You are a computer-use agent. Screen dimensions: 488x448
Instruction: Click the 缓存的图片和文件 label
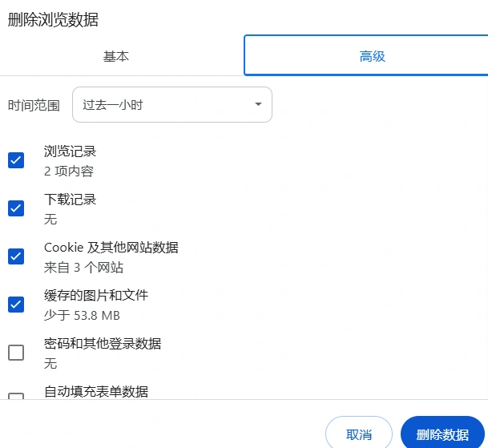(96, 296)
